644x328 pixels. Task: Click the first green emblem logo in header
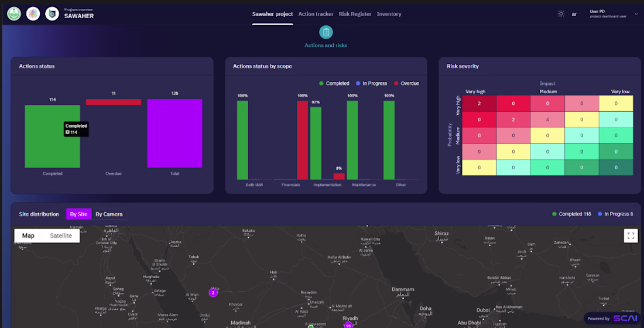[x=14, y=14]
